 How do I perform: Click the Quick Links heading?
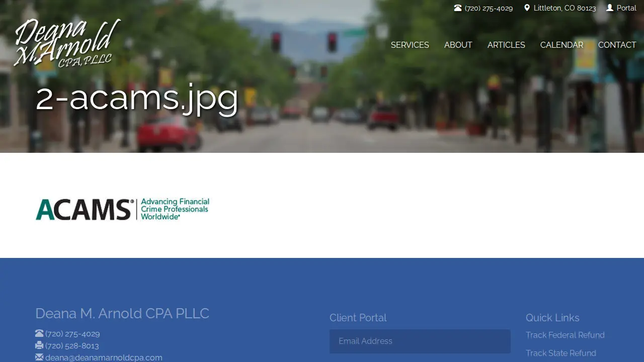pos(552,318)
